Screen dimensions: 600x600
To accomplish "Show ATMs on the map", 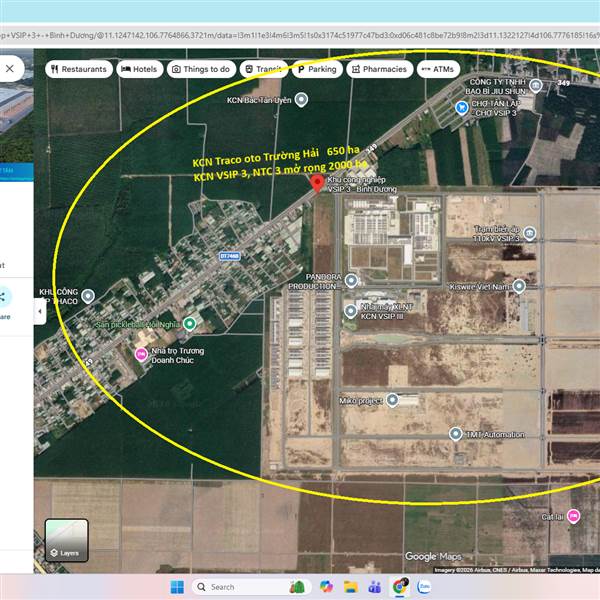I will pyautogui.click(x=438, y=69).
